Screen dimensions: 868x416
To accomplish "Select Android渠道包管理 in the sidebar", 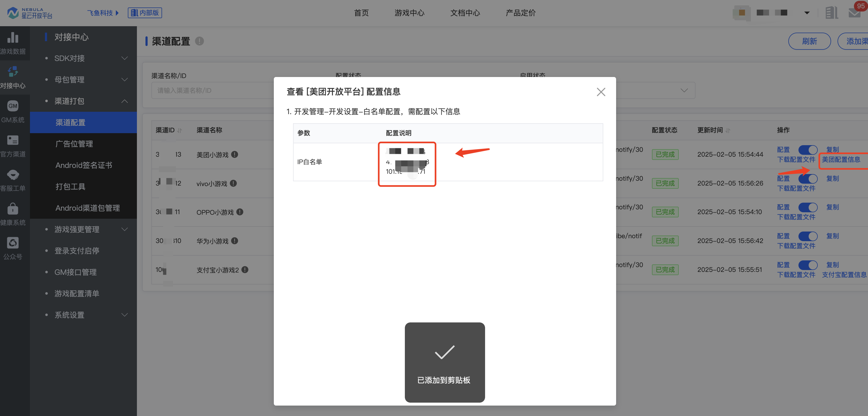I will pos(83,208).
